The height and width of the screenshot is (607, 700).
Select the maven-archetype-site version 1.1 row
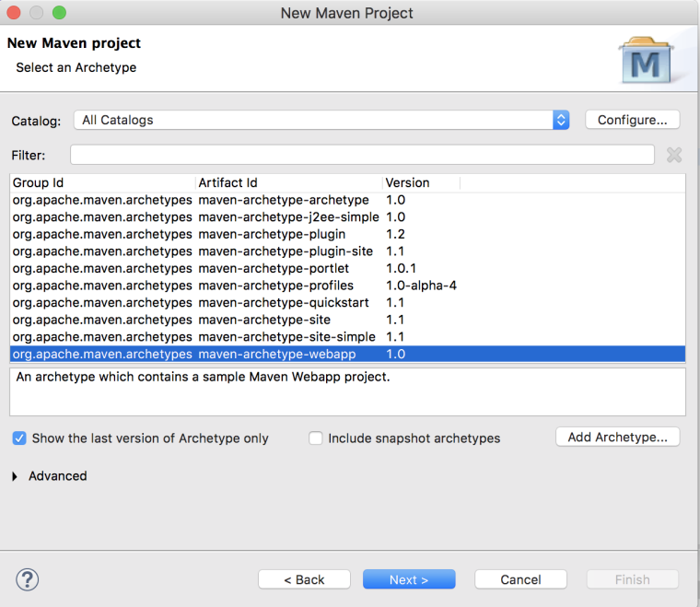click(x=347, y=320)
